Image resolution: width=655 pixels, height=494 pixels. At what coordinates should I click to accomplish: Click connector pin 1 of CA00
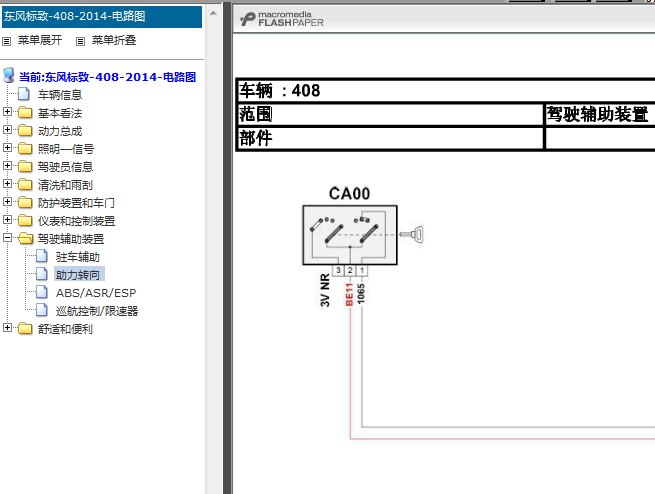point(362,270)
